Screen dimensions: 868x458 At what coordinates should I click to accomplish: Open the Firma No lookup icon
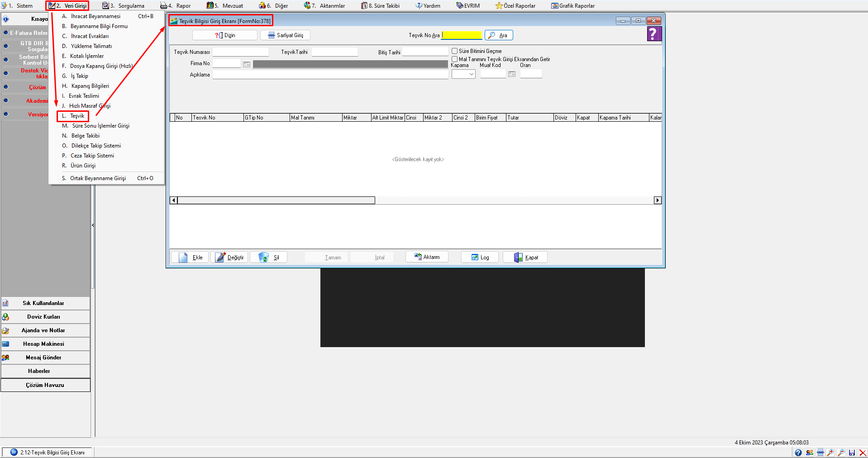pos(247,64)
